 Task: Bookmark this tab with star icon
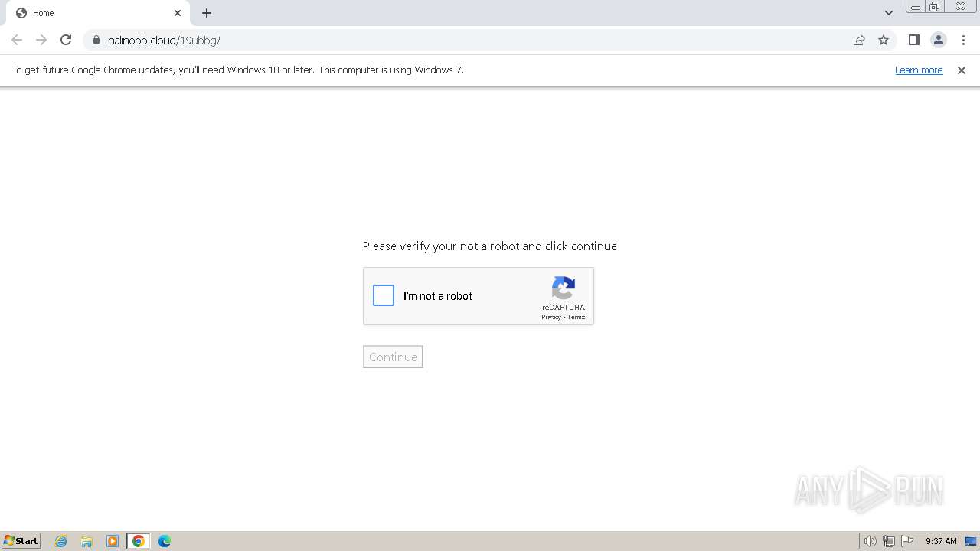[884, 40]
